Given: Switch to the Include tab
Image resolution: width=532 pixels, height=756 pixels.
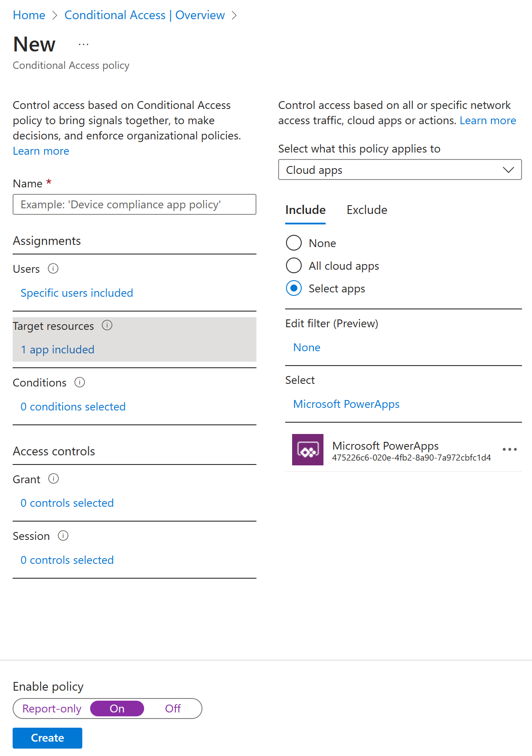Looking at the screenshot, I should tap(305, 210).
